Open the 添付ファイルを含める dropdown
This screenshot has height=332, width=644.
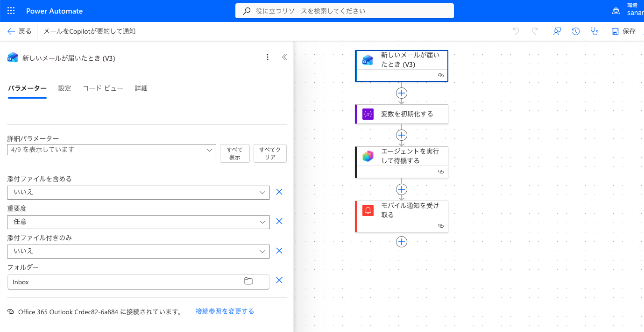pyautogui.click(x=138, y=192)
